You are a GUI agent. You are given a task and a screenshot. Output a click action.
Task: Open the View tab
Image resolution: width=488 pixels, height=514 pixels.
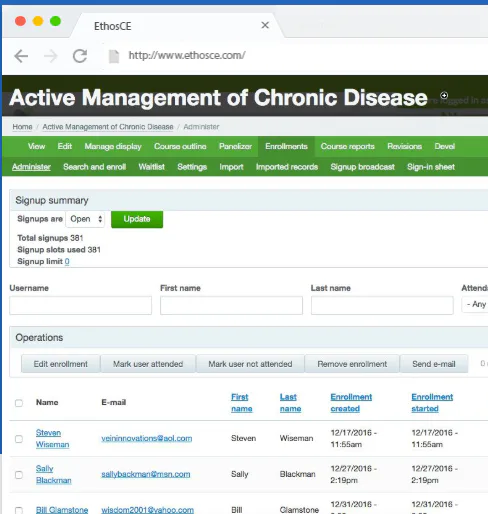click(36, 146)
